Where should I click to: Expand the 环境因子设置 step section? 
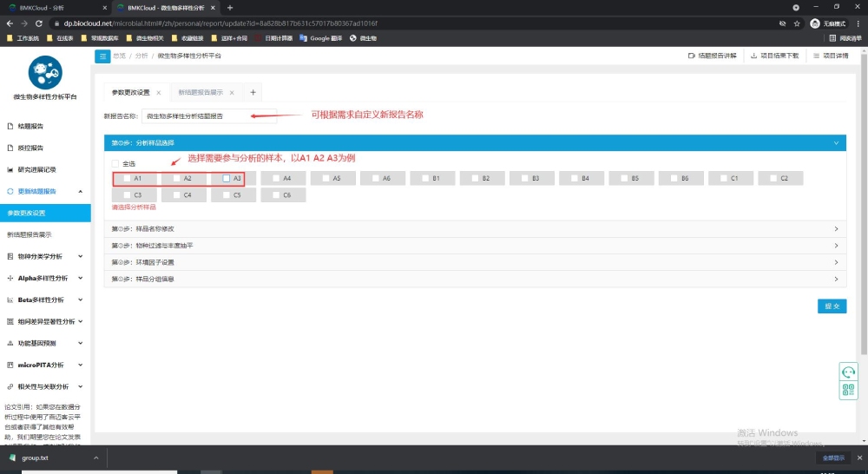pyautogui.click(x=474, y=262)
